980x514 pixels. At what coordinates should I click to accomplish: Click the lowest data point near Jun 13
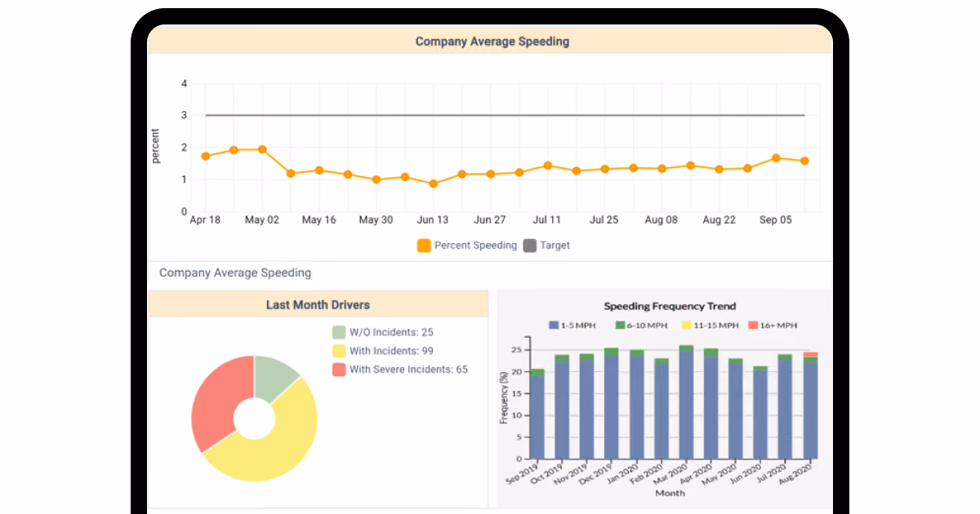433,184
